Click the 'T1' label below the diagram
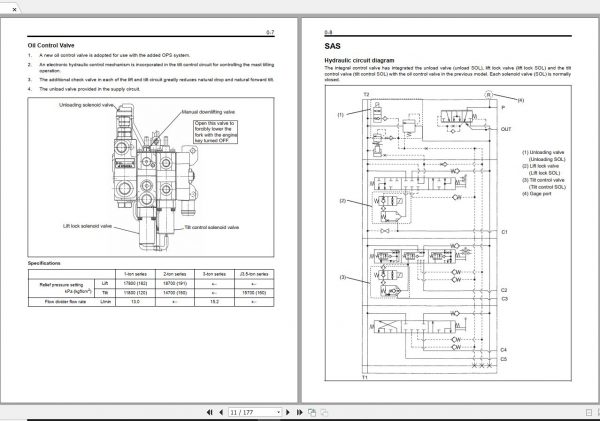This screenshot has width=600, height=421. (365, 378)
